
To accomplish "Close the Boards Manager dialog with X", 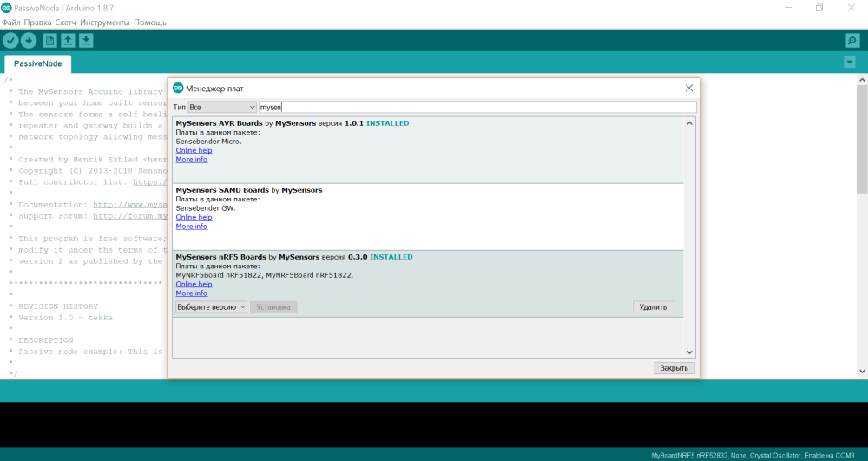I will pos(689,88).
